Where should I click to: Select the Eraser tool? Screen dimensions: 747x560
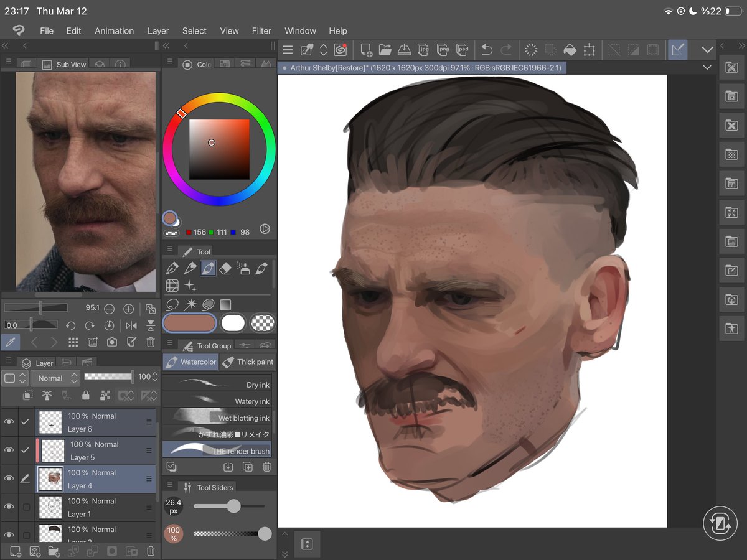(x=225, y=269)
